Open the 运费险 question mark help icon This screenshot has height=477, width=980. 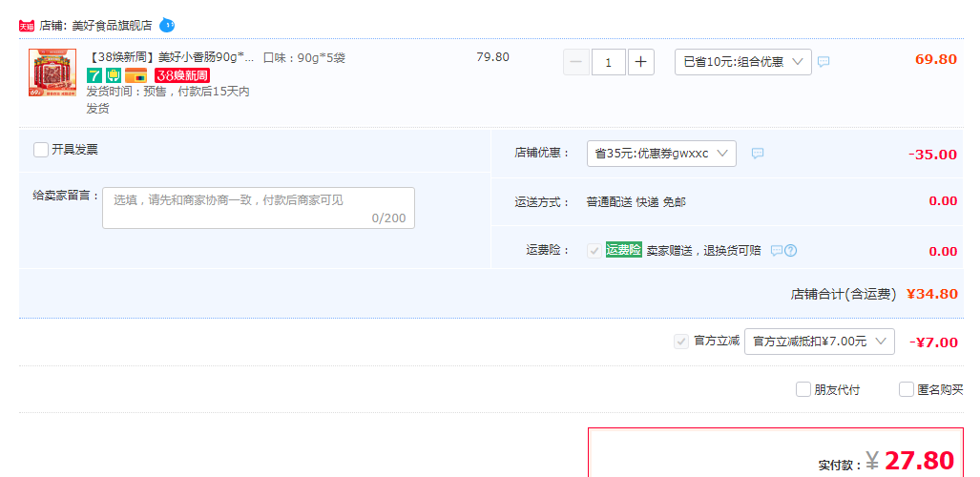[x=791, y=251]
